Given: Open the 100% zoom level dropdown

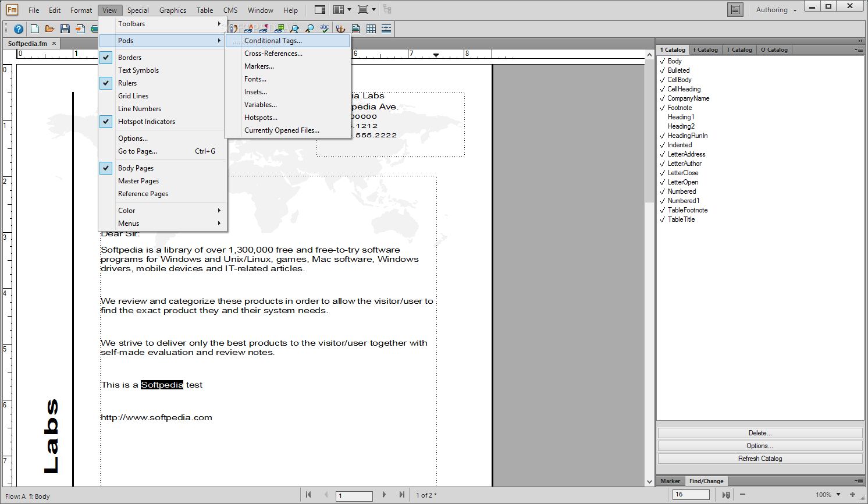Looking at the screenshot, I should pyautogui.click(x=838, y=495).
